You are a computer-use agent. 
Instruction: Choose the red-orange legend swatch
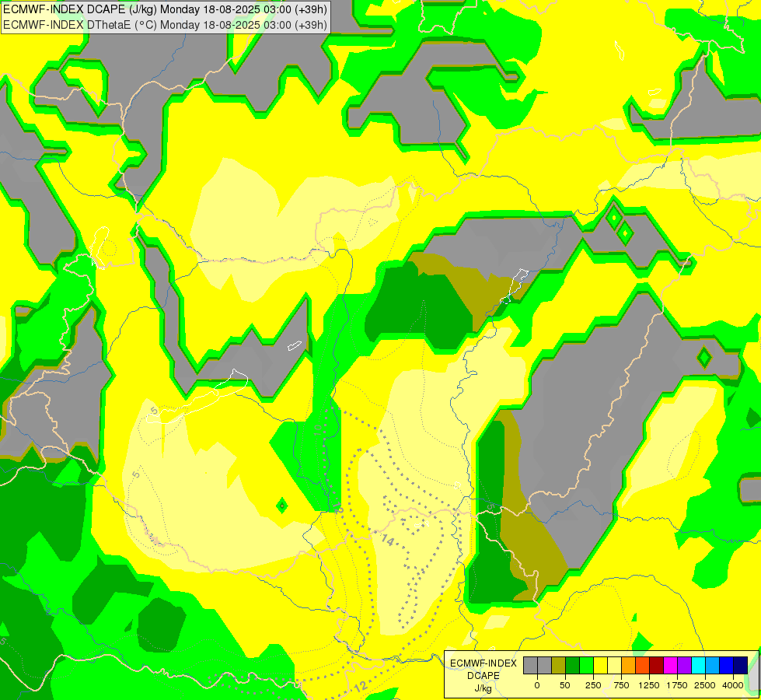tap(643, 665)
